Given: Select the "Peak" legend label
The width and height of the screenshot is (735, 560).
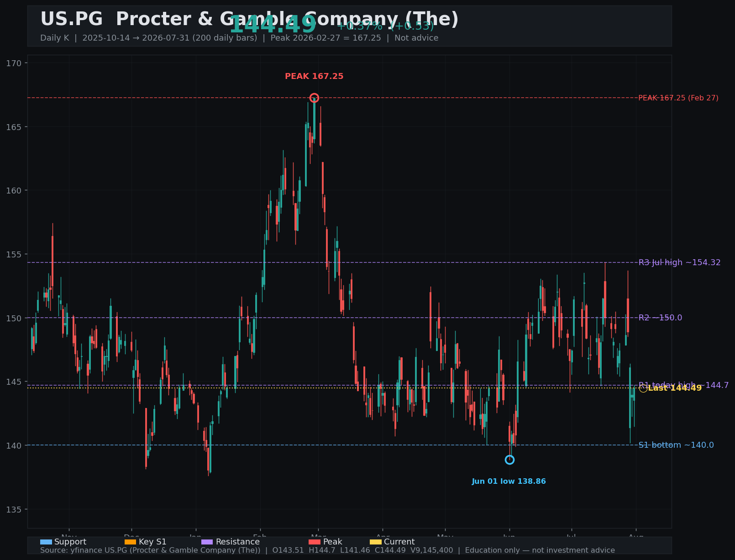Looking at the screenshot, I should (332, 542).
